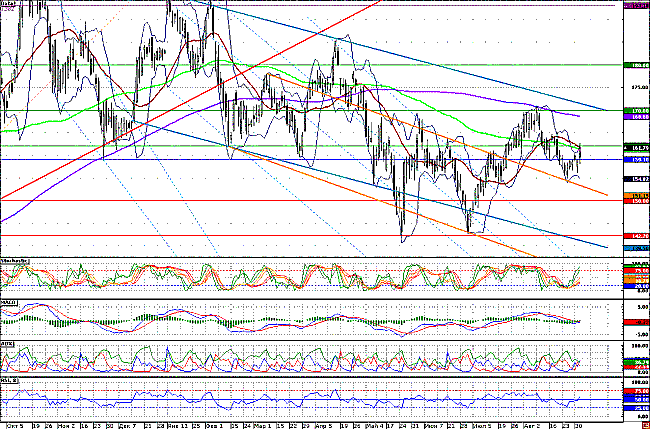This screenshot has height=429, width=650.
Task: Click the chart symbol label in top-left corner
Action: click(10, 6)
